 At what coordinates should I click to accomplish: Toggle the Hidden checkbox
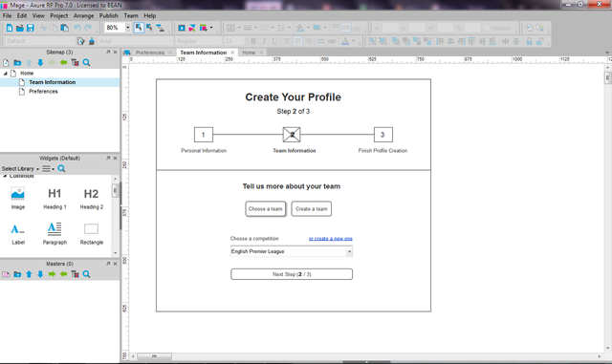(487, 28)
